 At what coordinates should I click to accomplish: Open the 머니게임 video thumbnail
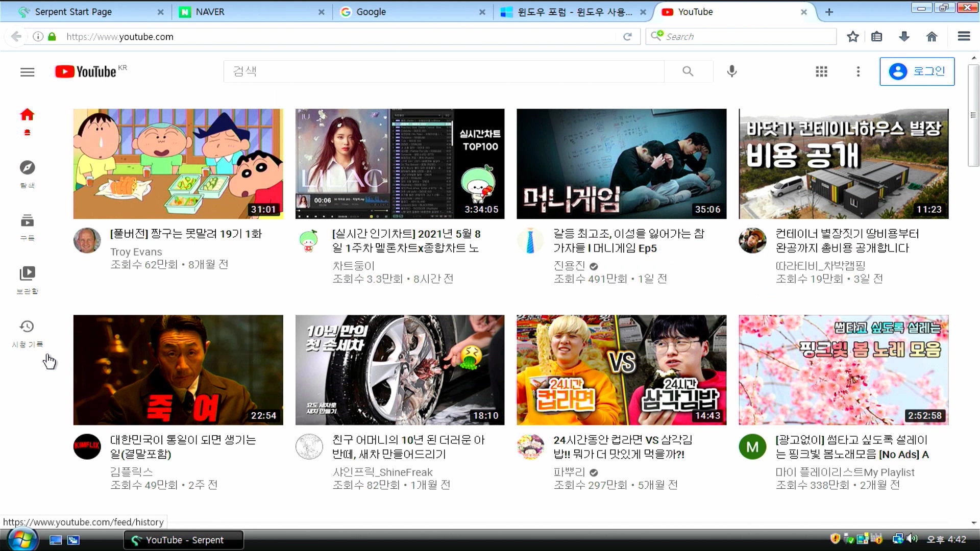[621, 164]
